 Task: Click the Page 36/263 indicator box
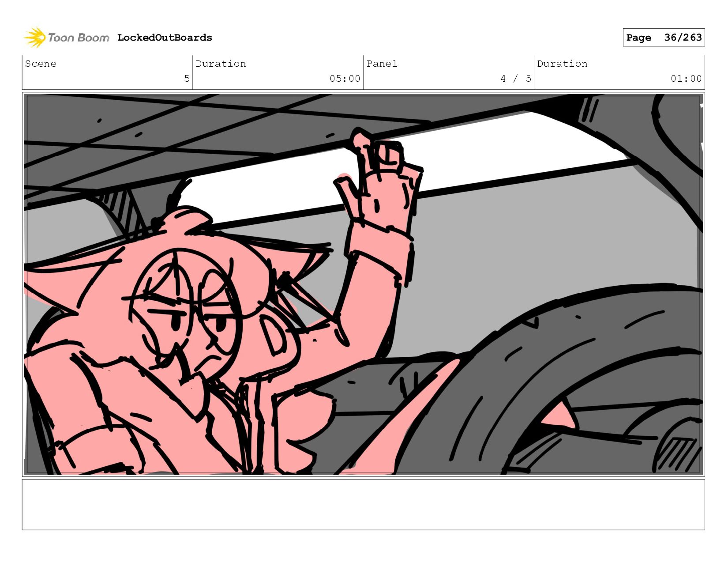tap(664, 38)
